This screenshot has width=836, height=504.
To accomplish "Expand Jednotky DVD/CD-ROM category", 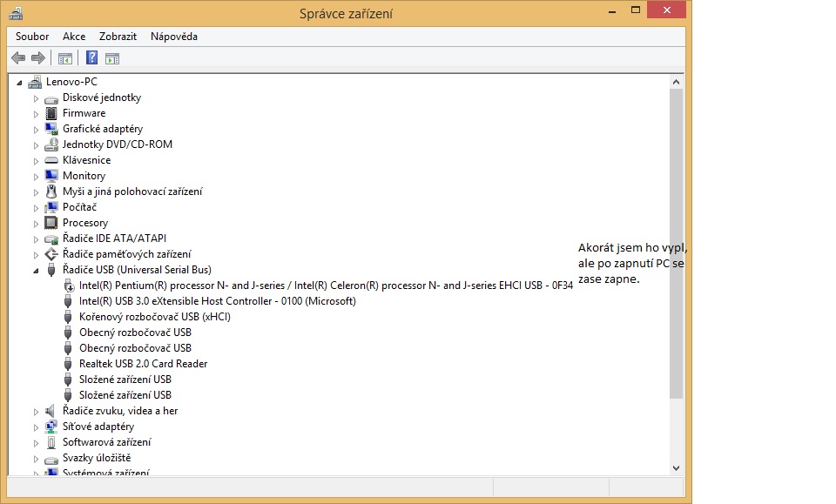I will tap(37, 145).
